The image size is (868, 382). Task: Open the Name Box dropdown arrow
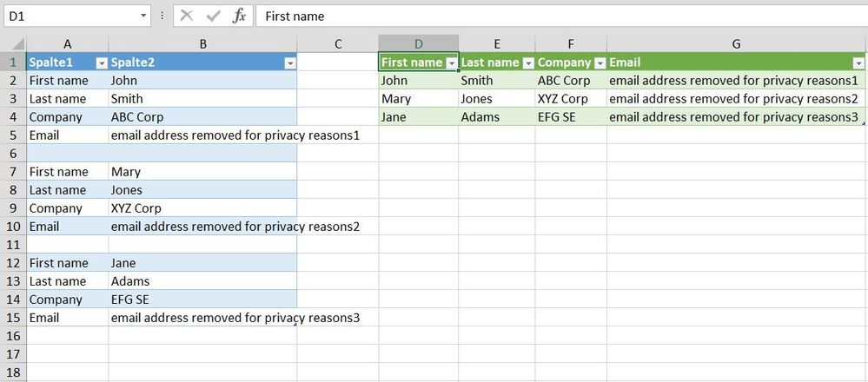coord(143,16)
